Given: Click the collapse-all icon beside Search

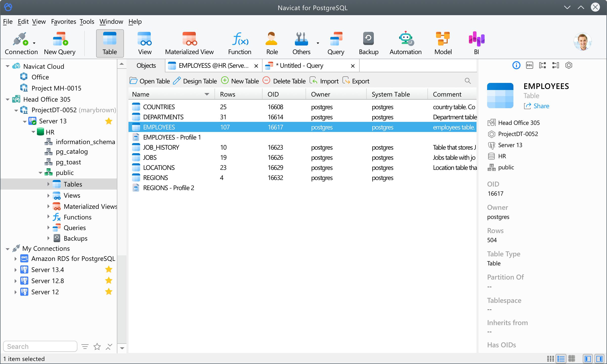Looking at the screenshot, I should tap(109, 347).
